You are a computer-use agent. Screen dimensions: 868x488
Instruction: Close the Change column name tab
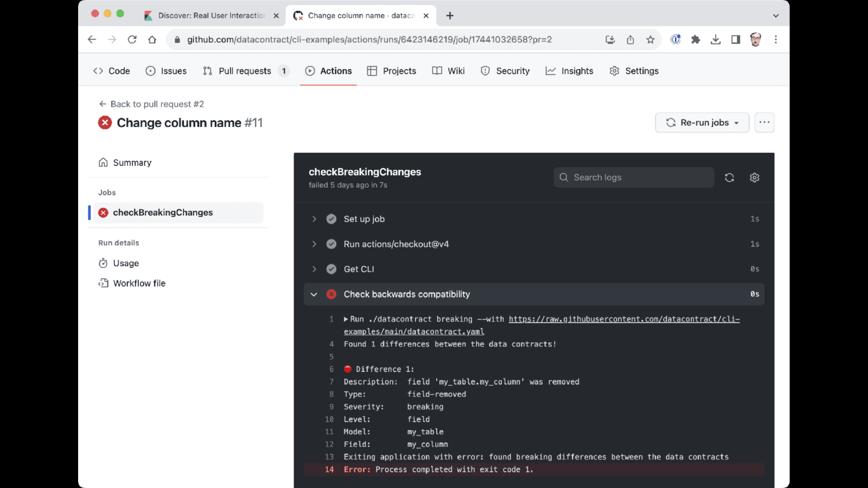(x=426, y=16)
